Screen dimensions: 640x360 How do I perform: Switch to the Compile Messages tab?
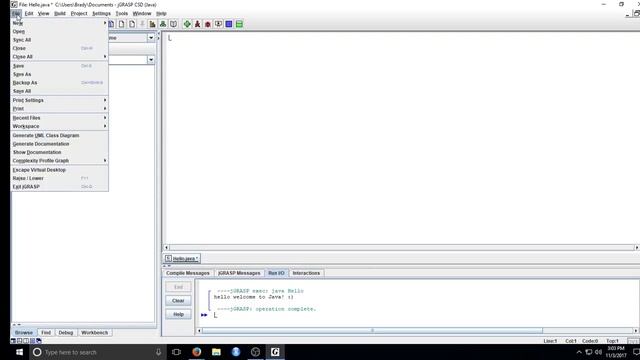click(x=188, y=273)
